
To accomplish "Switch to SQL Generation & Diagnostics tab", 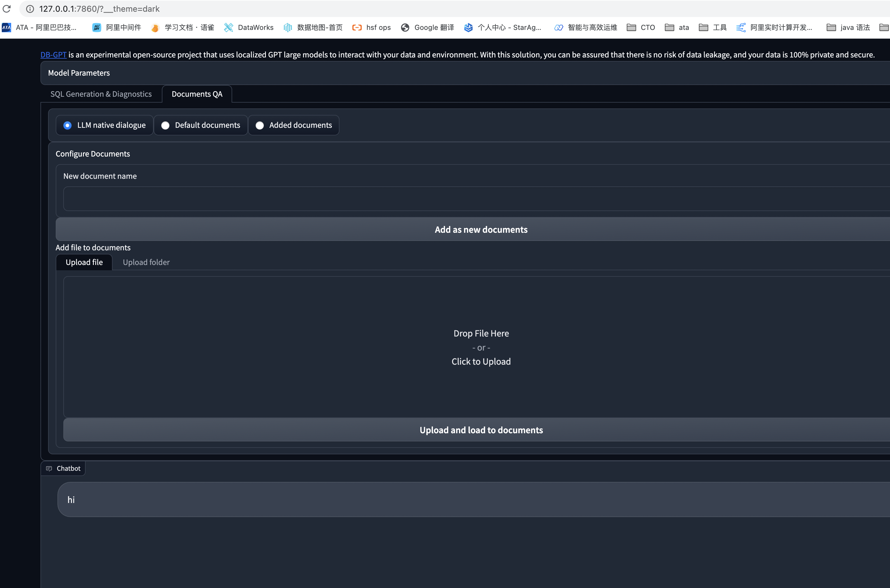I will pyautogui.click(x=101, y=94).
